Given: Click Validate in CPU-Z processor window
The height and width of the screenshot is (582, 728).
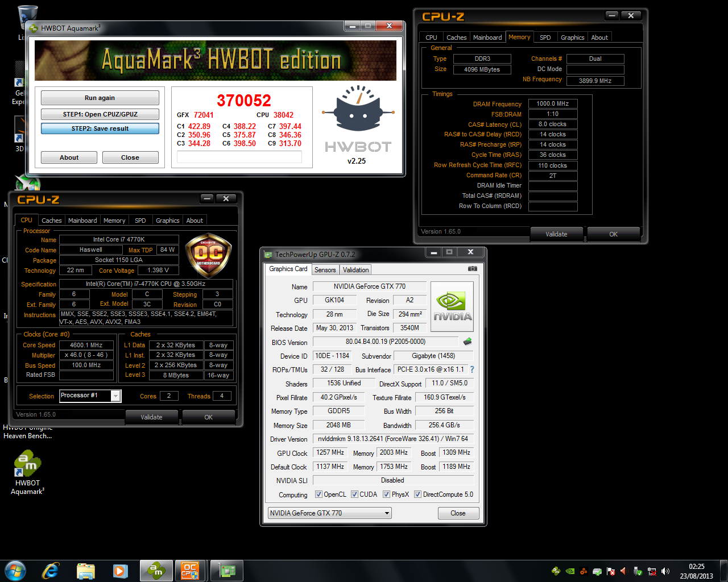Looking at the screenshot, I should (151, 417).
